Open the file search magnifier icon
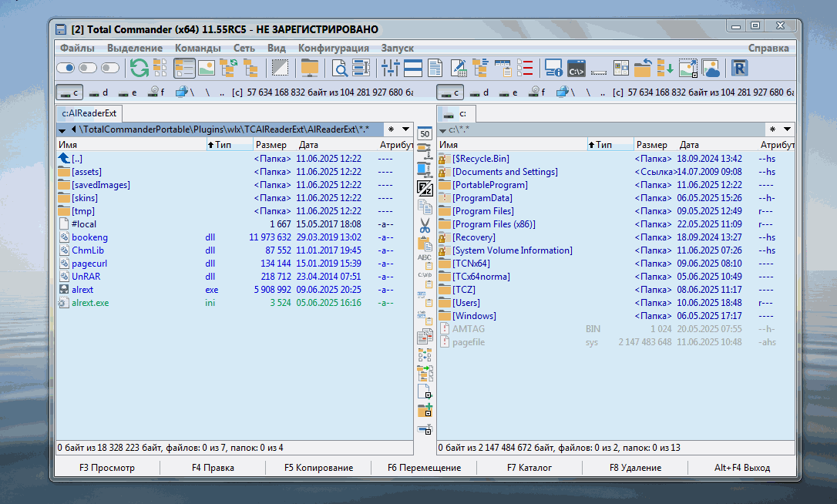 pyautogui.click(x=339, y=69)
